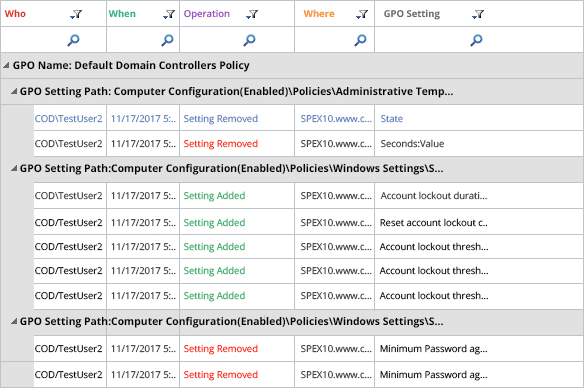584x388 pixels.
Task: Click the search magnifier under Operation column
Action: click(250, 40)
